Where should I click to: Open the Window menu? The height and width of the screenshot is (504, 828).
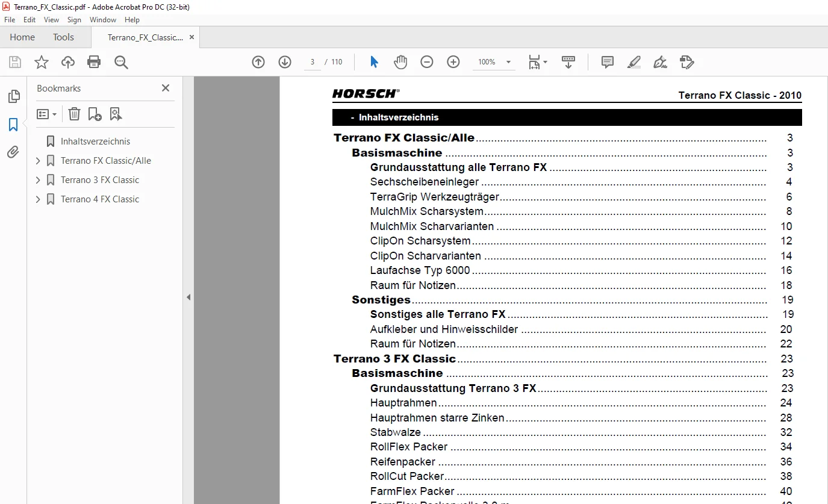click(x=103, y=20)
